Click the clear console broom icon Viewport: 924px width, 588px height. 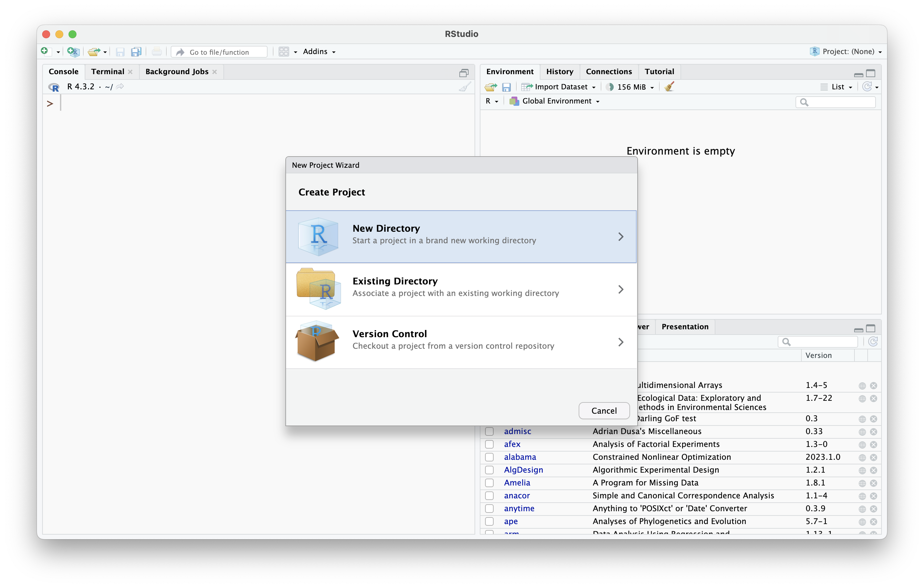(465, 87)
